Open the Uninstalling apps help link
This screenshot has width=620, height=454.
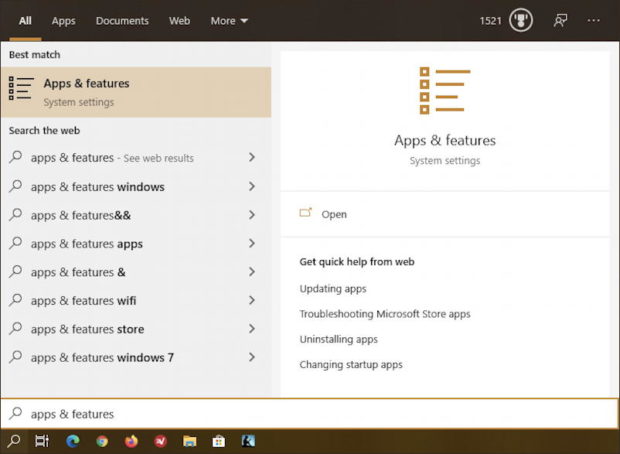(x=338, y=339)
